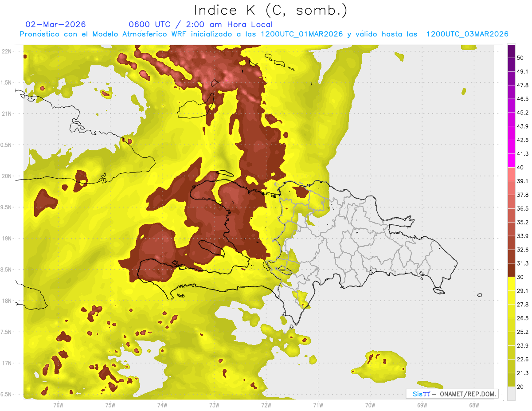Pick the light gray swatch below legend value 20
Screen dimensions: 532x411
click(x=511, y=393)
